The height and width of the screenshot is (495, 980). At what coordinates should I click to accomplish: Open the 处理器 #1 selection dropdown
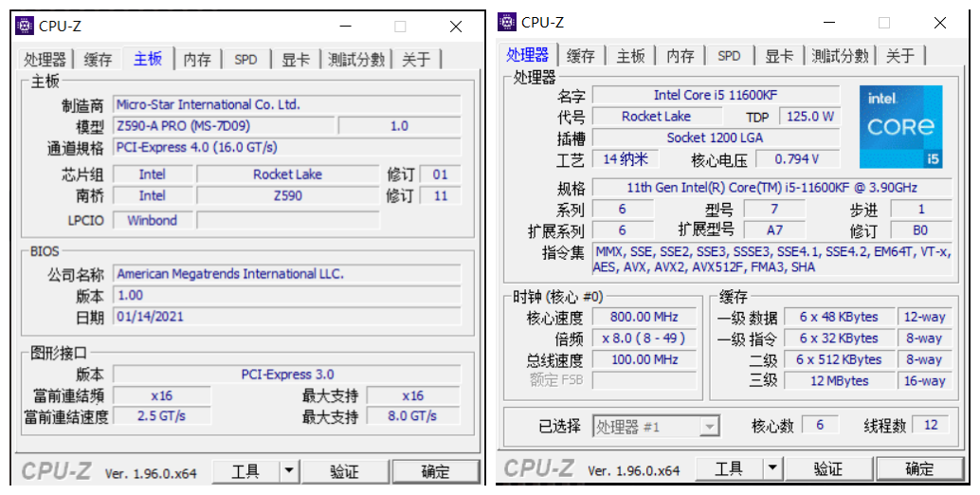tap(656, 427)
